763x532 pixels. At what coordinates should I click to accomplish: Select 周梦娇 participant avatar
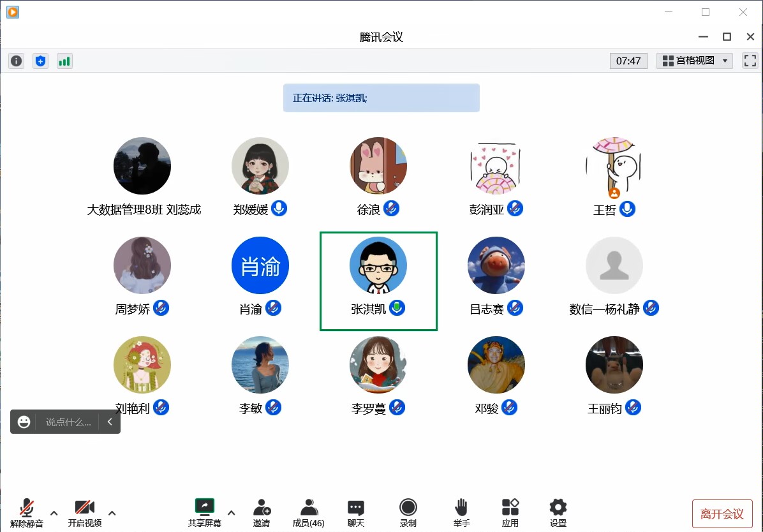[x=142, y=265]
